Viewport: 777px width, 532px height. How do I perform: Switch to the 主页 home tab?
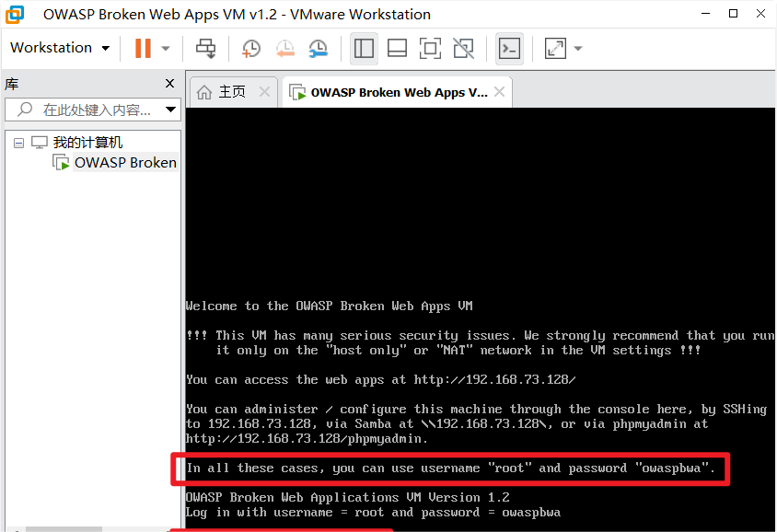pyautogui.click(x=232, y=92)
